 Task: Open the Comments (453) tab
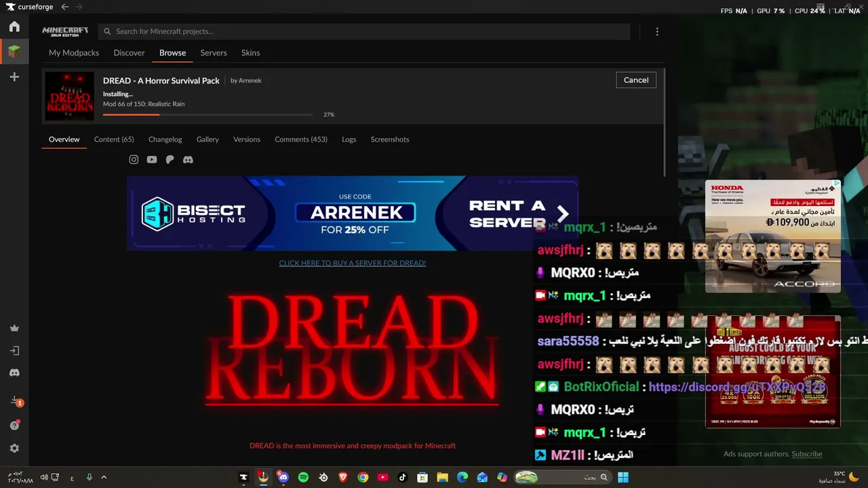pos(301,139)
